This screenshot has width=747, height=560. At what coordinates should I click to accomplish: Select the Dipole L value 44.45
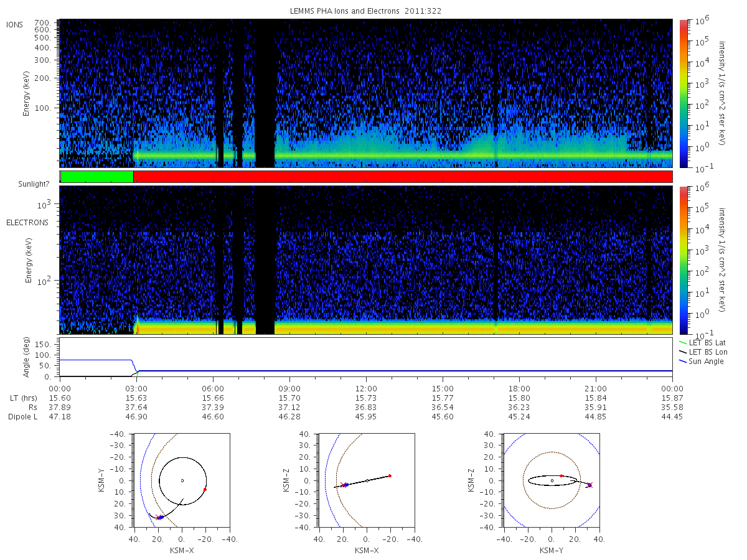pos(672,417)
